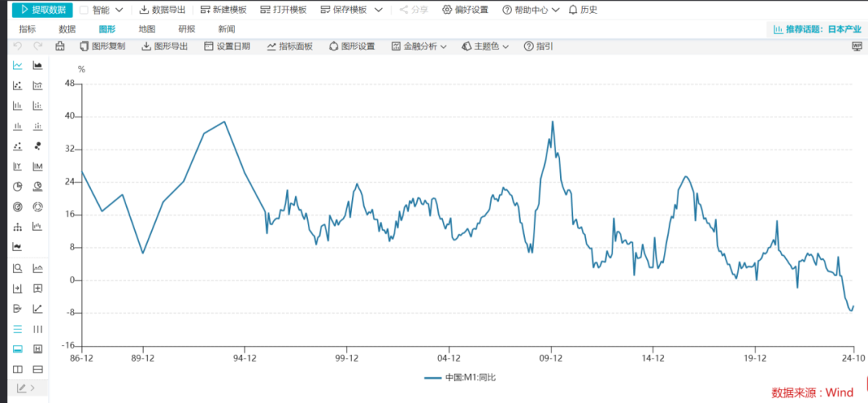Switch to the 数据 tab
Viewport: 868px width, 403px height.
coord(68,29)
